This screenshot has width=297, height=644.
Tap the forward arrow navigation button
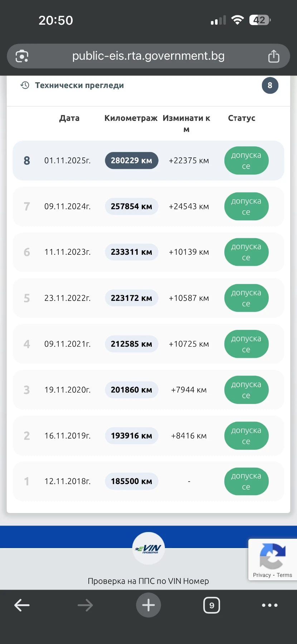[85, 605]
